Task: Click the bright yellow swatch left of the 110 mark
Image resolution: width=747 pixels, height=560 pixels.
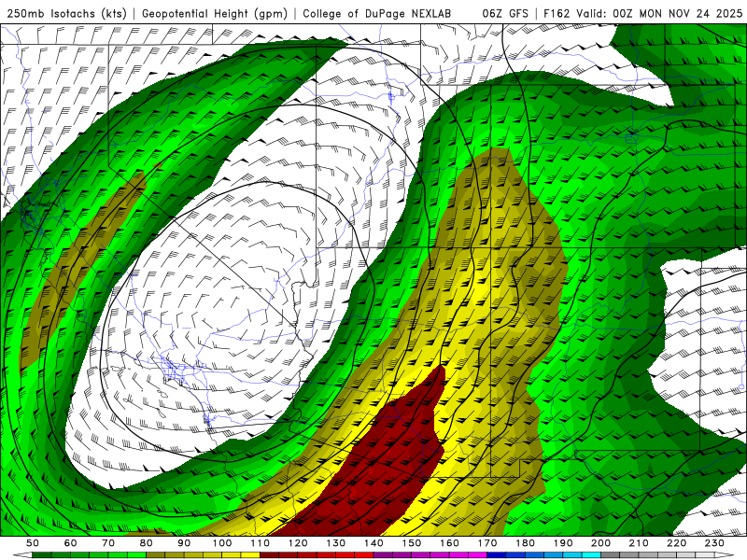Action: click(250, 555)
